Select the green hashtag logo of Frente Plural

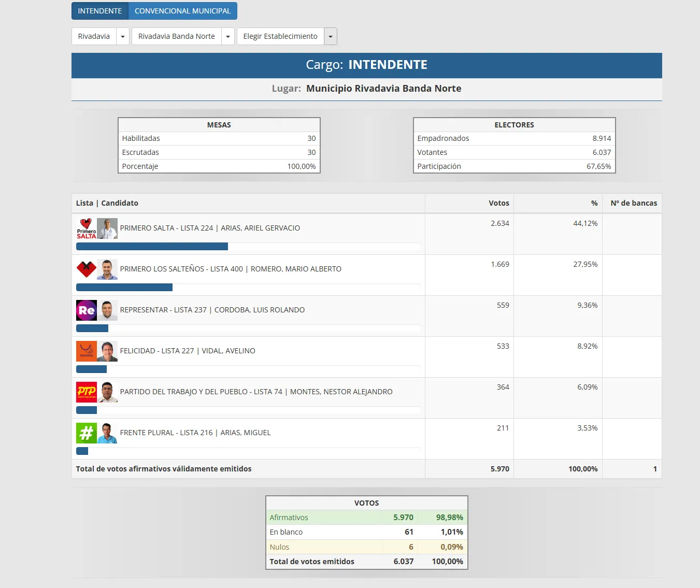pos(86,433)
